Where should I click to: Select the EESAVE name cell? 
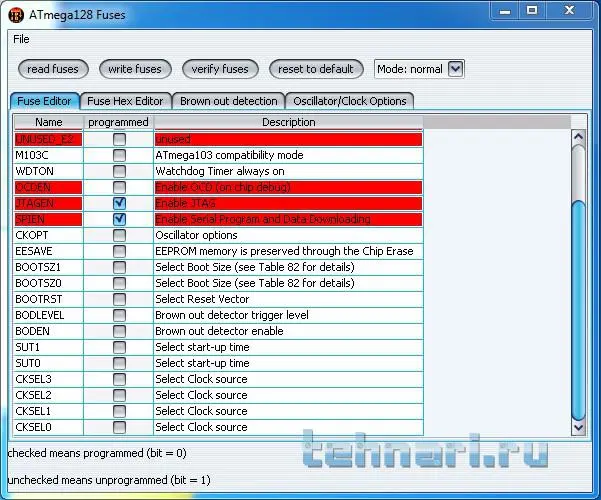(49, 251)
